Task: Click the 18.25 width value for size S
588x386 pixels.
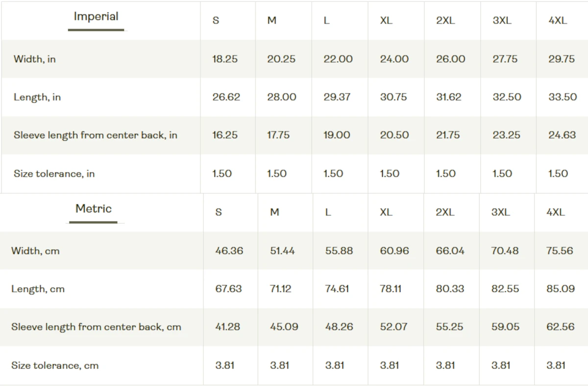Action: point(225,59)
